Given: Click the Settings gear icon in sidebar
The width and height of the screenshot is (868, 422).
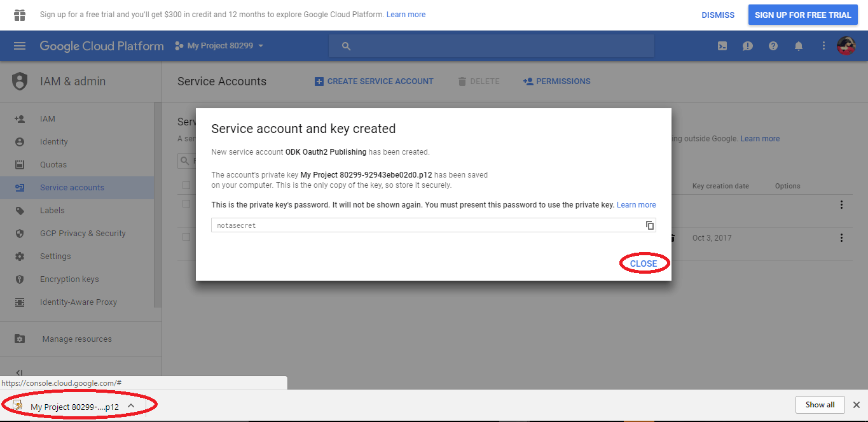Looking at the screenshot, I should [x=20, y=257].
